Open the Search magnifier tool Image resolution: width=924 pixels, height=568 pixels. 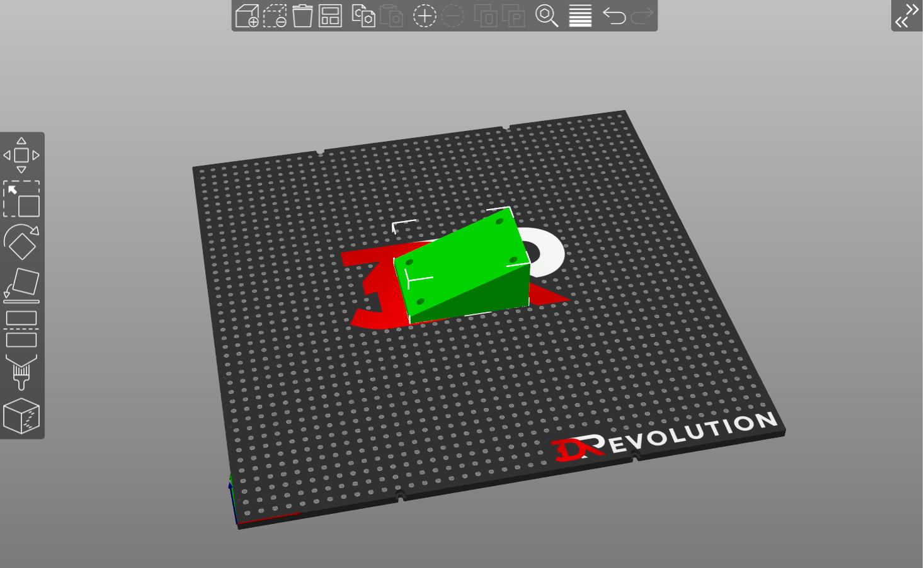pyautogui.click(x=547, y=16)
